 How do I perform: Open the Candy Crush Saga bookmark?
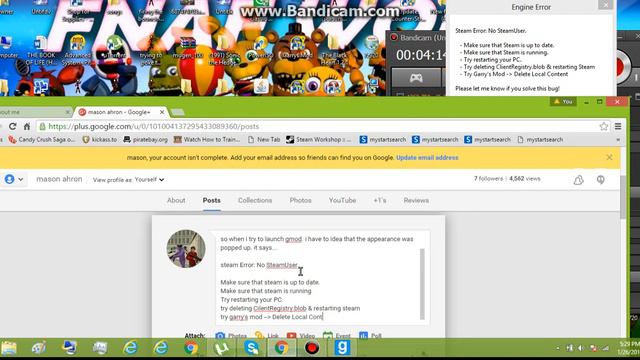pos(42,140)
